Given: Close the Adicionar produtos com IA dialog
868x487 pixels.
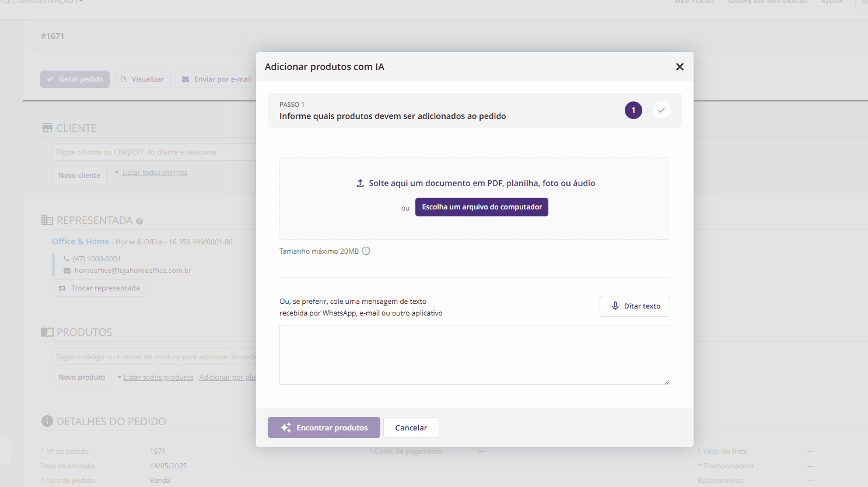Looking at the screenshot, I should [x=680, y=66].
